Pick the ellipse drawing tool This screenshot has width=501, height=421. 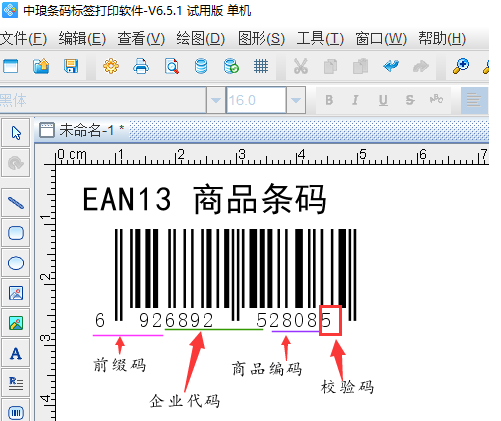tap(16, 263)
